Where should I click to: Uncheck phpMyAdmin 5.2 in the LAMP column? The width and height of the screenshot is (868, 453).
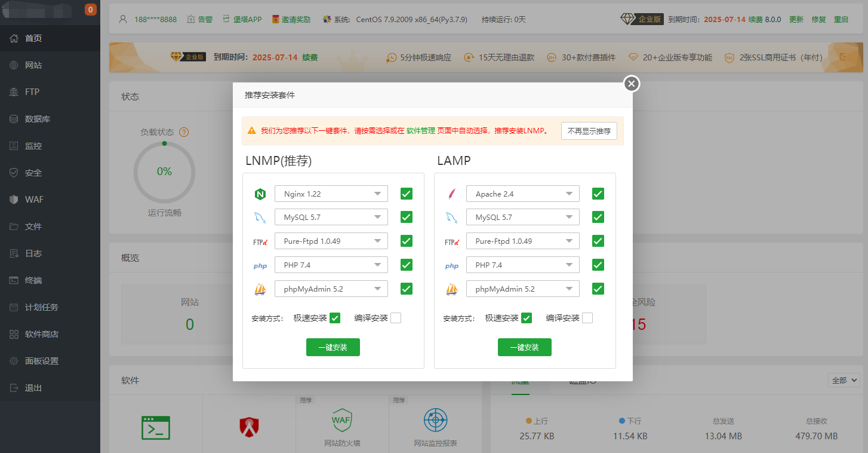pyautogui.click(x=598, y=288)
